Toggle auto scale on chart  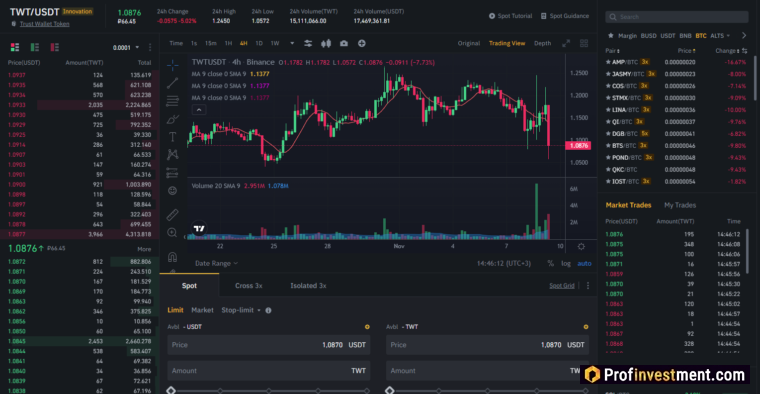tap(584, 263)
